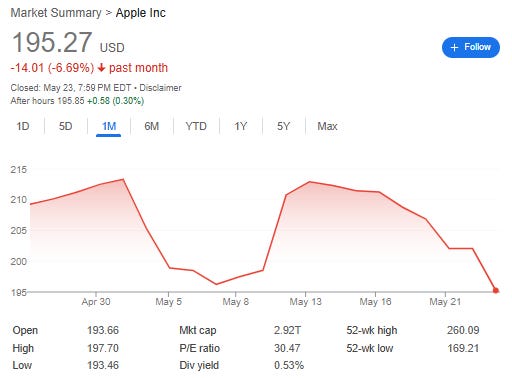Click the May 21 axis label

pyautogui.click(x=445, y=302)
